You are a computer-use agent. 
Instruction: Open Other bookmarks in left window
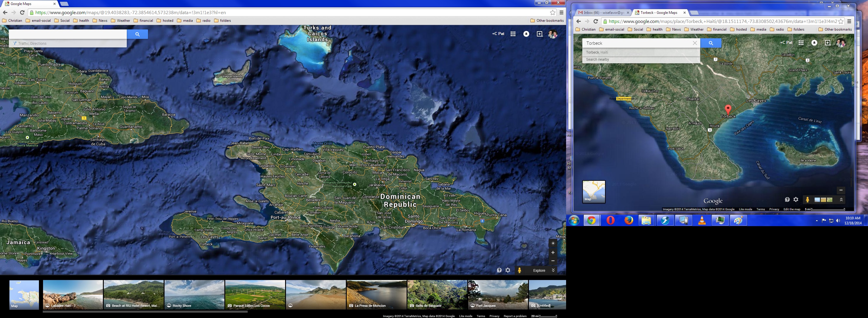pyautogui.click(x=547, y=21)
